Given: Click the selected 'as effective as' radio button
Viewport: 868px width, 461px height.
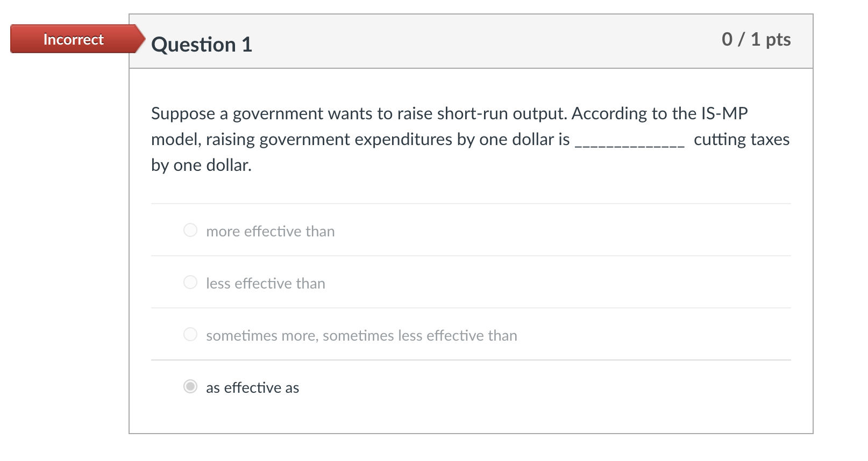Looking at the screenshot, I should [190, 386].
